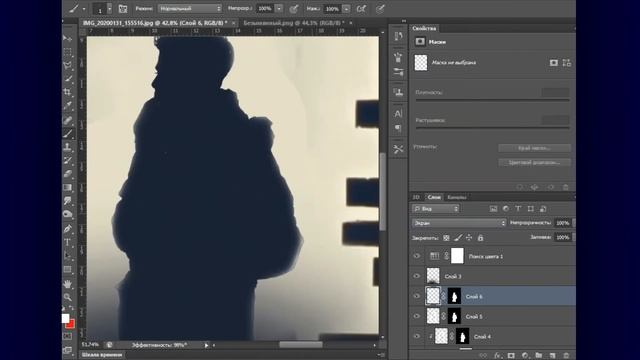Select the Свойства panel tab
This screenshot has width=640, height=360.
pyautogui.click(x=424, y=28)
